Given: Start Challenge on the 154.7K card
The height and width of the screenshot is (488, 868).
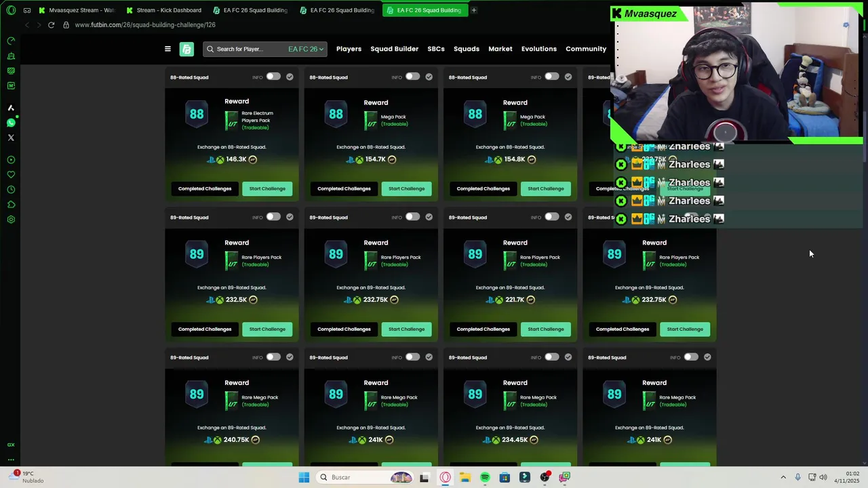Looking at the screenshot, I should pyautogui.click(x=406, y=188).
